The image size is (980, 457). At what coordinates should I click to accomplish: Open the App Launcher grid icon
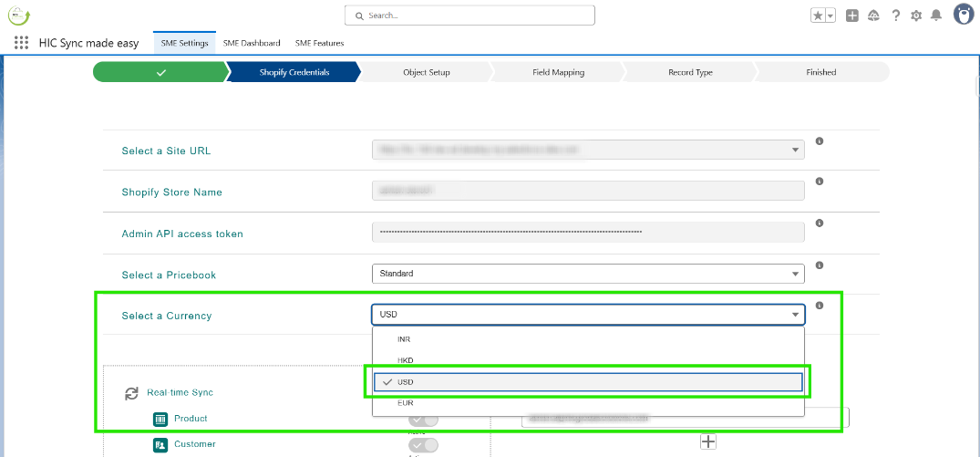tap(22, 43)
